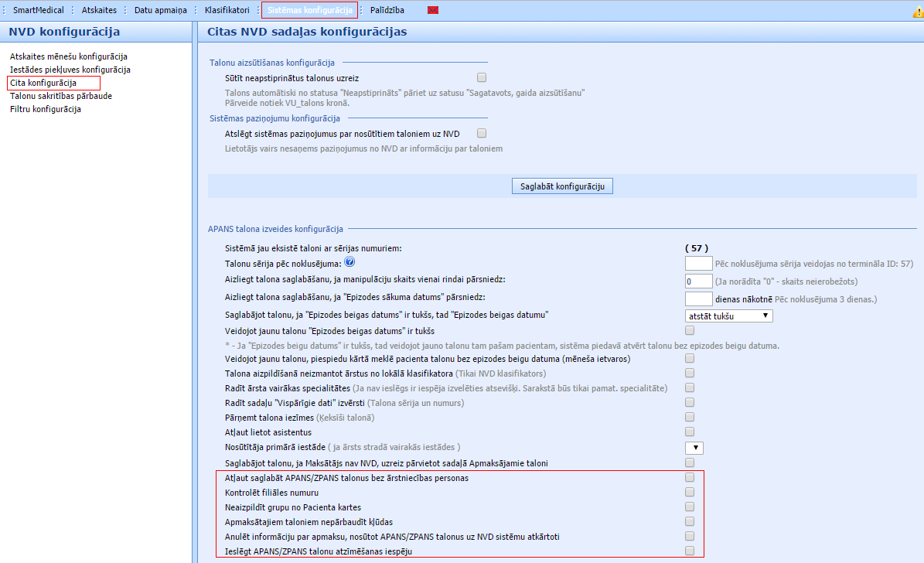Toggle Atslēgt sistēmas paziņojumus checkbox

[x=482, y=133]
